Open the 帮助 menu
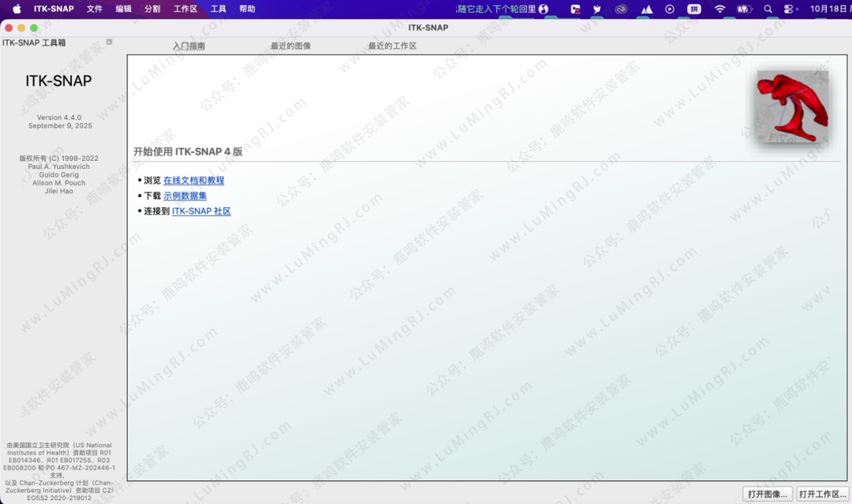Screen dimensions: 852x504 [247, 9]
